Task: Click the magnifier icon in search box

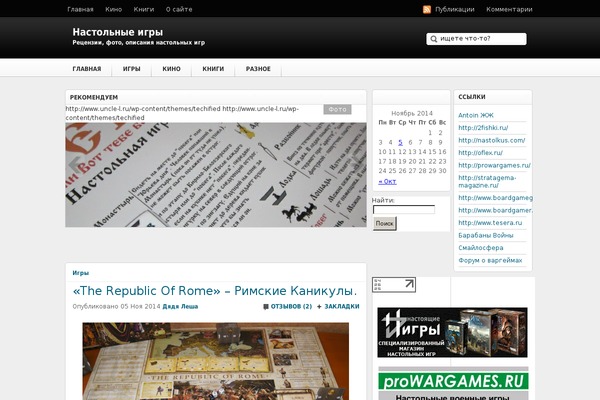Action: tap(434, 39)
